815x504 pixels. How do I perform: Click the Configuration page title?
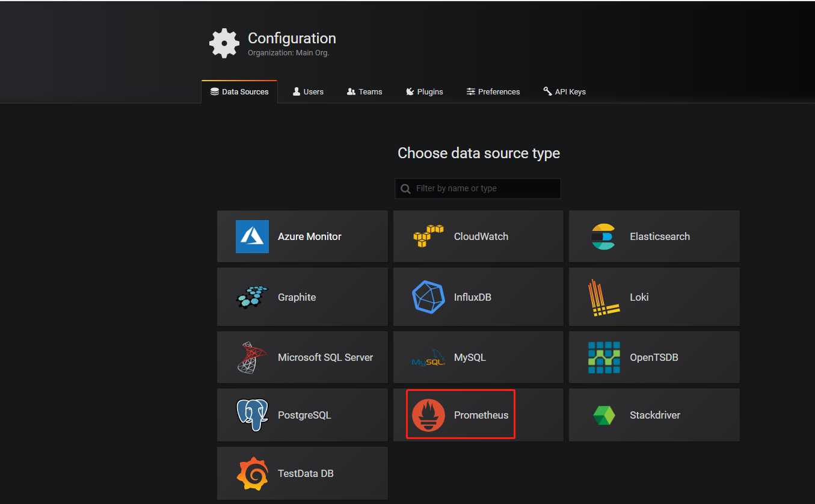click(292, 38)
